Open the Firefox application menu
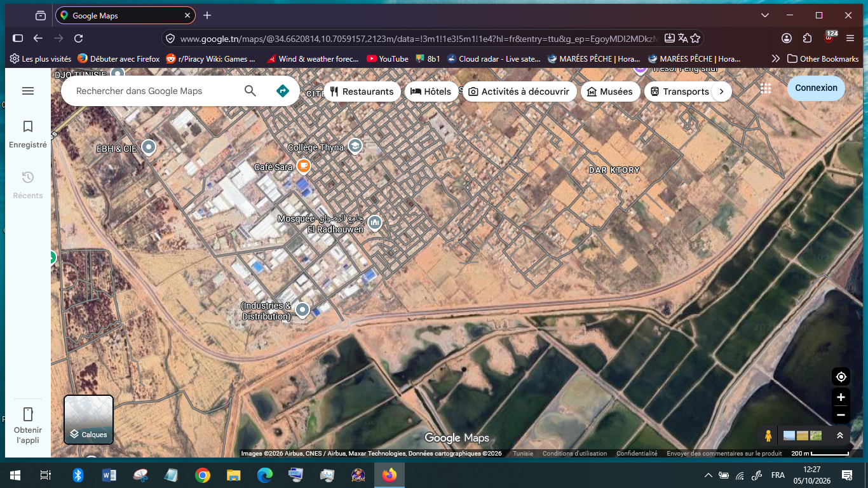 (850, 38)
